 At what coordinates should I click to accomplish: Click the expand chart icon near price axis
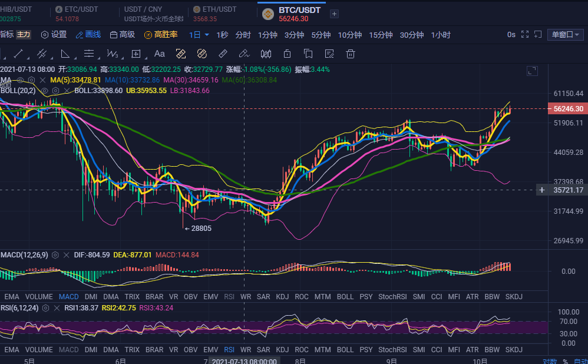532,71
